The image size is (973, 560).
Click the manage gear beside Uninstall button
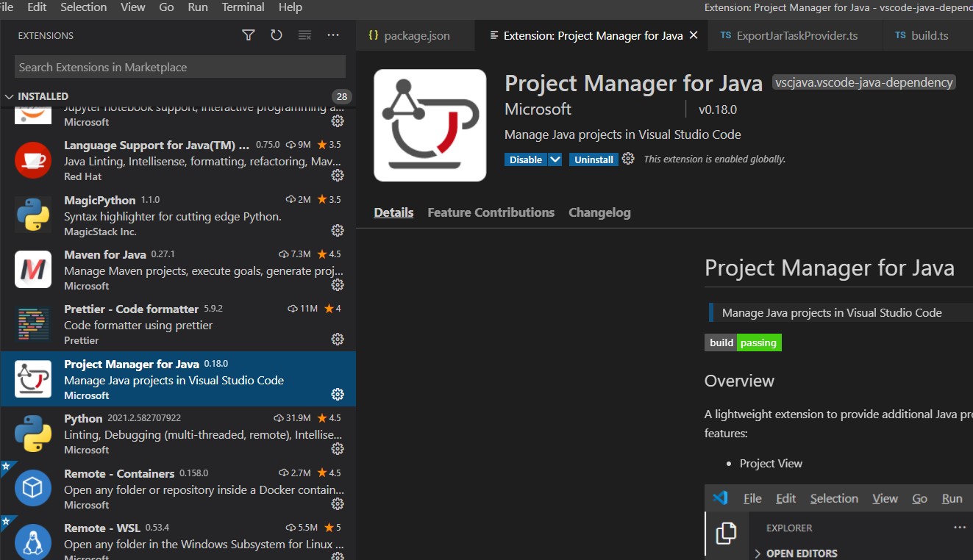point(628,159)
